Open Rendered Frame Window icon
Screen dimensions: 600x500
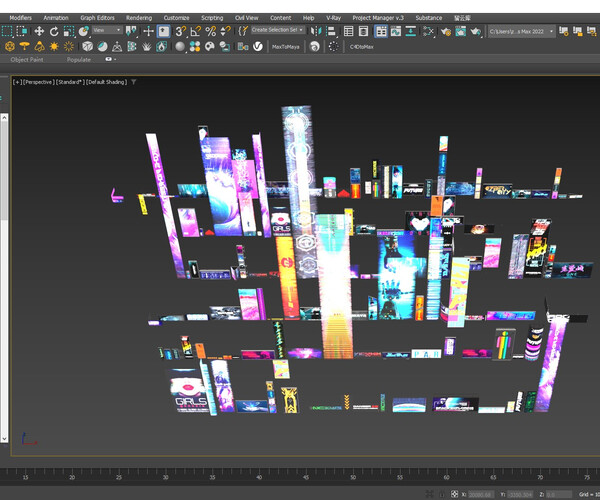[460, 31]
